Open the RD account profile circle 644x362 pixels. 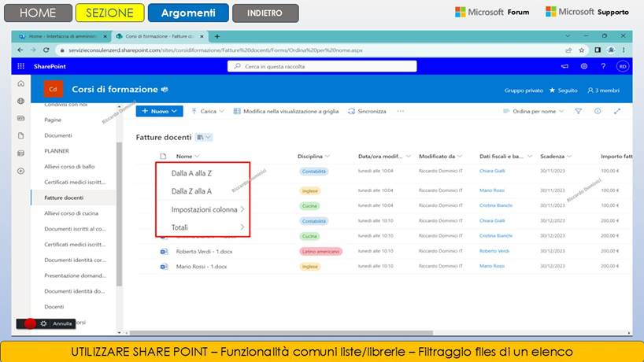tap(623, 66)
